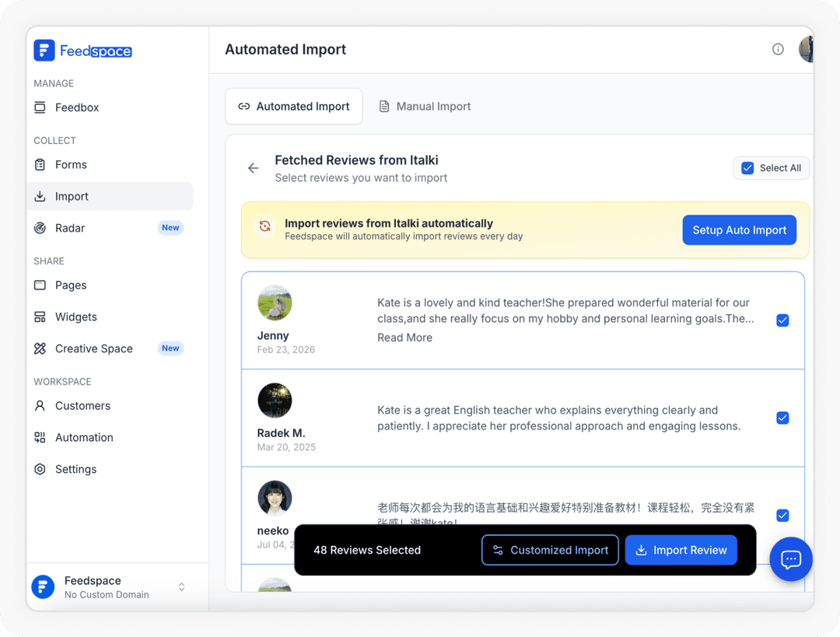
Task: Switch to the Automated Import tab
Action: (293, 106)
